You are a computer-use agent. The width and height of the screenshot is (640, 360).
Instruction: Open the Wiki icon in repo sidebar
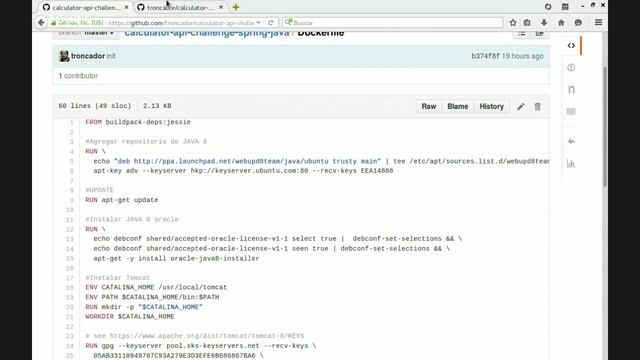pyautogui.click(x=571, y=111)
